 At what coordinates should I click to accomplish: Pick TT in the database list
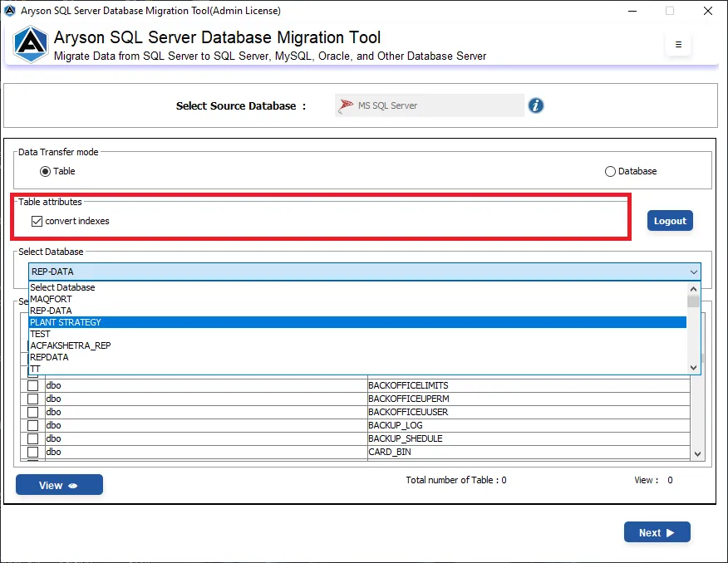point(357,369)
